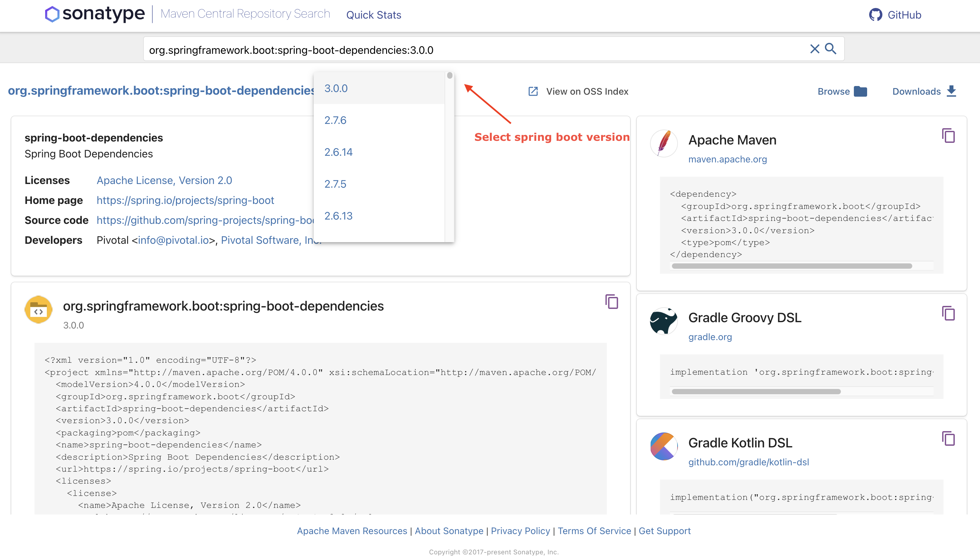Click the Browse folder icon
Image resolution: width=980 pixels, height=560 pixels.
861,91
